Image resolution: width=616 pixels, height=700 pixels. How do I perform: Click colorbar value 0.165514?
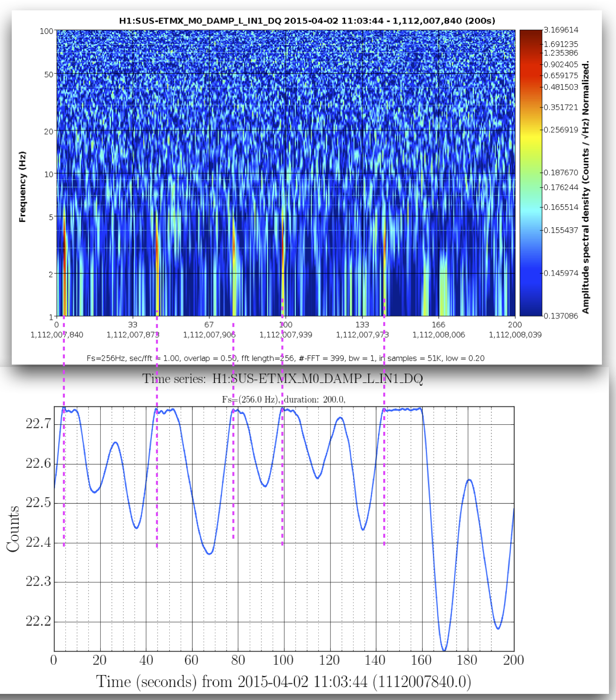[561, 207]
